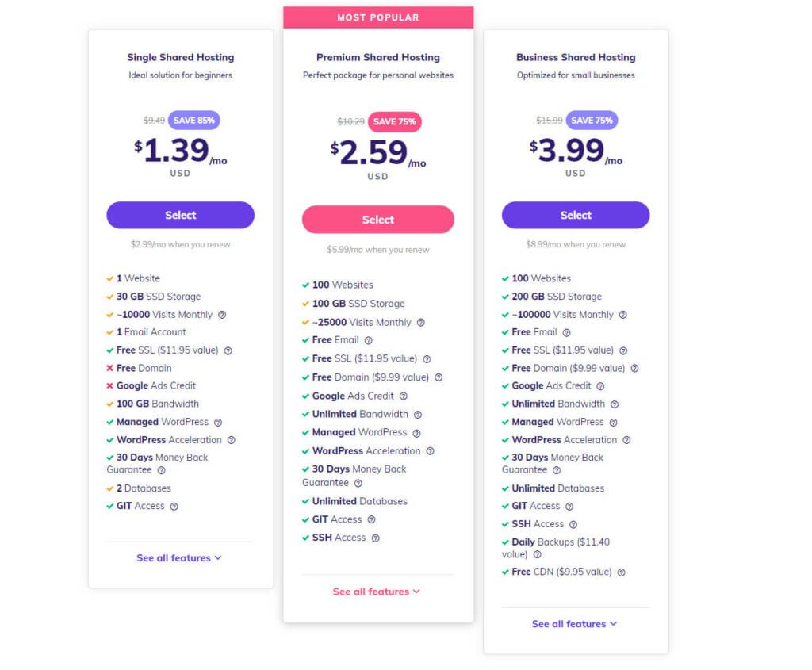Open the Free Email help icon in Business plan
The width and height of the screenshot is (812, 670).
566,332
